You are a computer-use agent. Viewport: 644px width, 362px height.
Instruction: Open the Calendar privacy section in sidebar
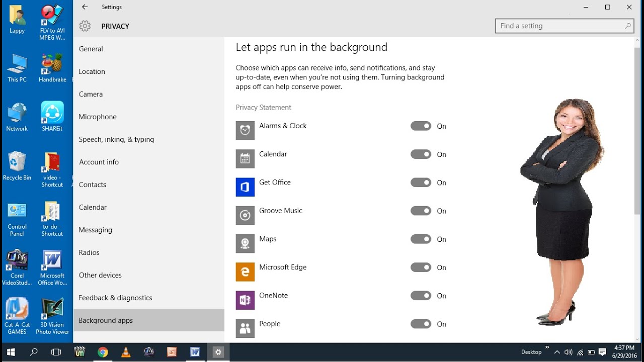(149, 207)
